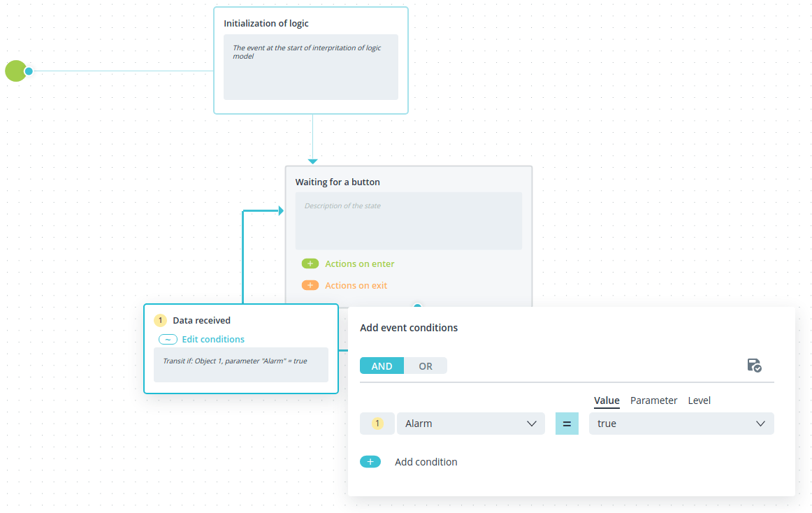812x513 pixels.
Task: Click Actions on exit label
Action: click(356, 286)
